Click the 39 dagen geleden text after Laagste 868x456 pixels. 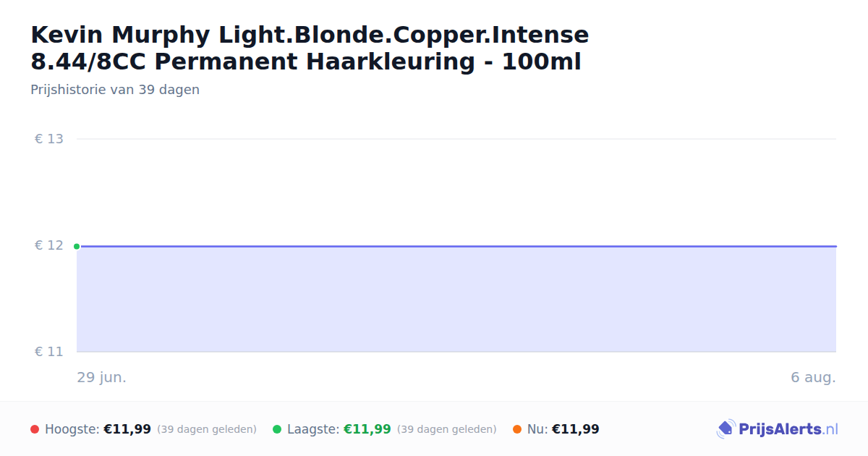[x=447, y=429]
